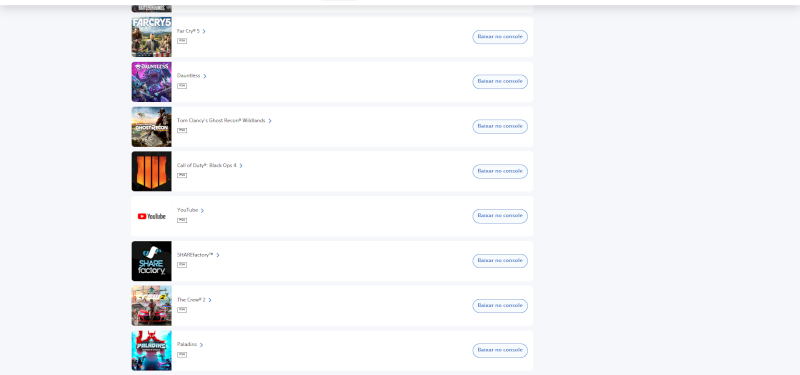This screenshot has height=375, width=800.
Task: Click the PS4 platform badge under Far Cry 5
Action: [x=182, y=41]
